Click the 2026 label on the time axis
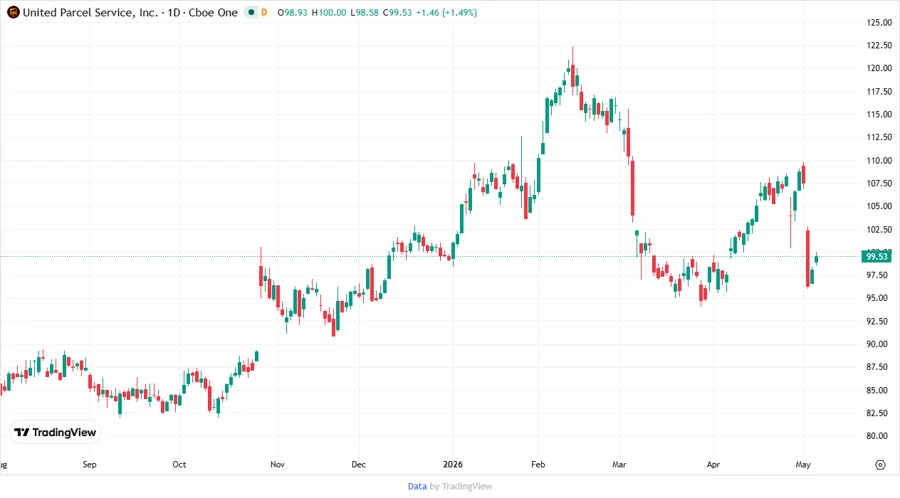Image resolution: width=900 pixels, height=498 pixels. point(453,465)
